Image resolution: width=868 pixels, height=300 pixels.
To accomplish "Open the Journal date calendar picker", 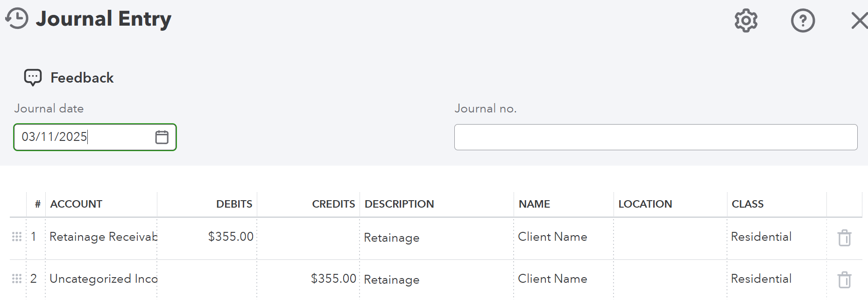I will click(162, 137).
